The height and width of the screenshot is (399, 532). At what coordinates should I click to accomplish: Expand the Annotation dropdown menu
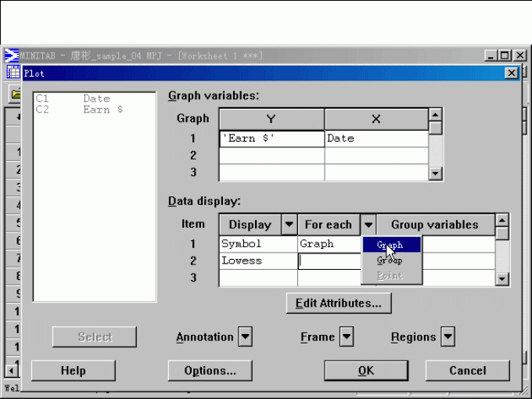(x=245, y=337)
